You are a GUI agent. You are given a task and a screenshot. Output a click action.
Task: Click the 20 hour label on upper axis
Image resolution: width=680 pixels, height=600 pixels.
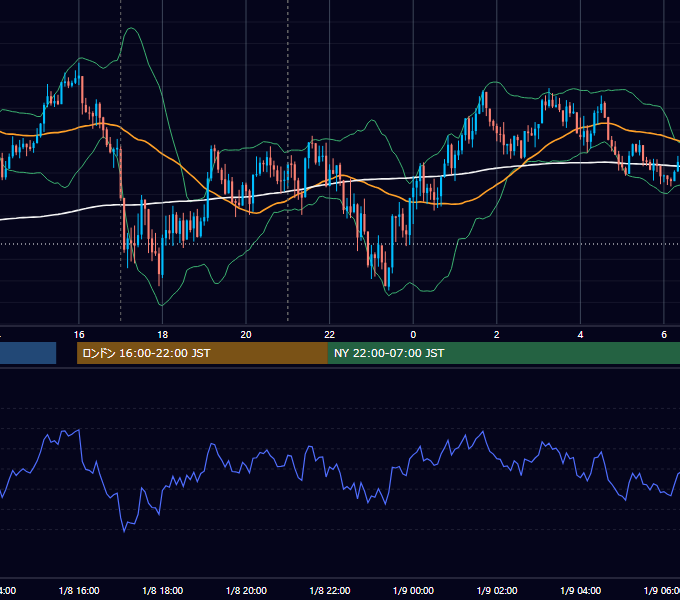click(x=246, y=335)
